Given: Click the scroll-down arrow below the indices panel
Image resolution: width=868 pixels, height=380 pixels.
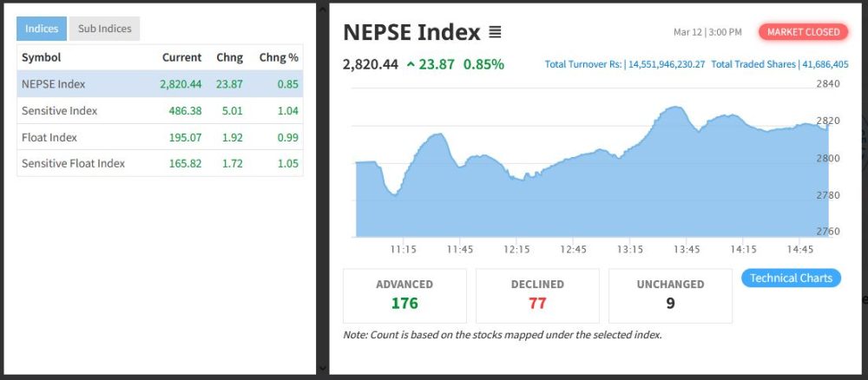Looking at the screenshot, I should point(323,368).
